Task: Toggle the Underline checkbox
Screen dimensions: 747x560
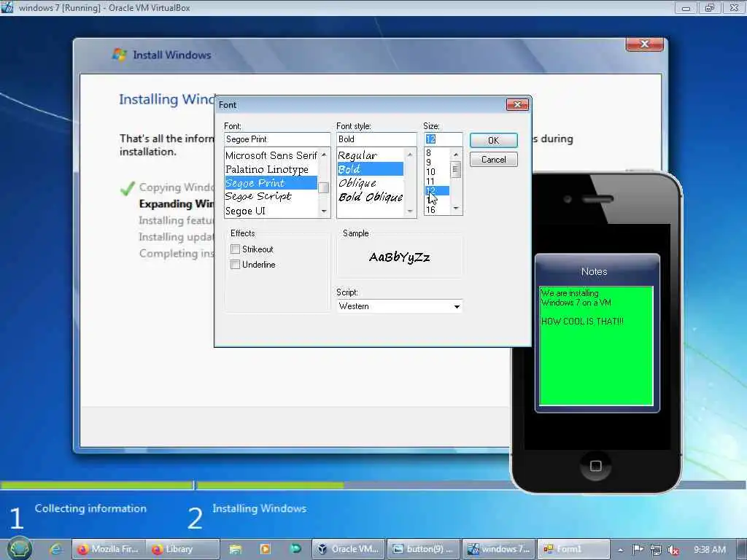Action: tap(235, 264)
